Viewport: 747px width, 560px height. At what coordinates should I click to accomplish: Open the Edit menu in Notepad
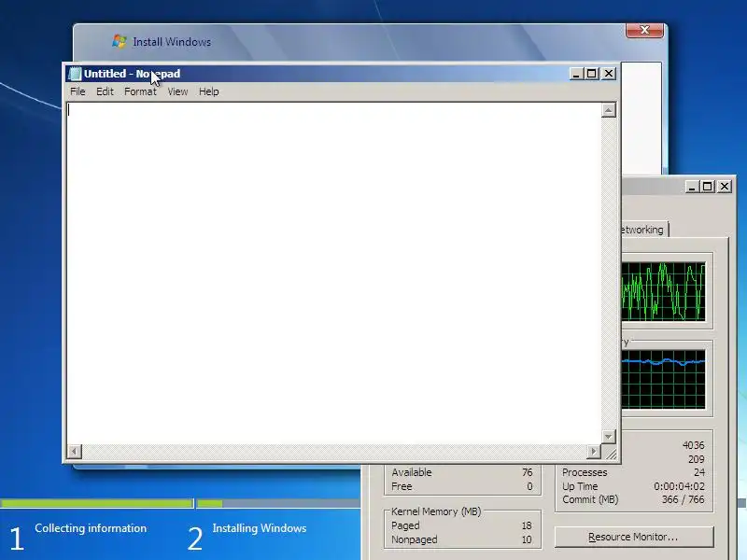point(105,91)
